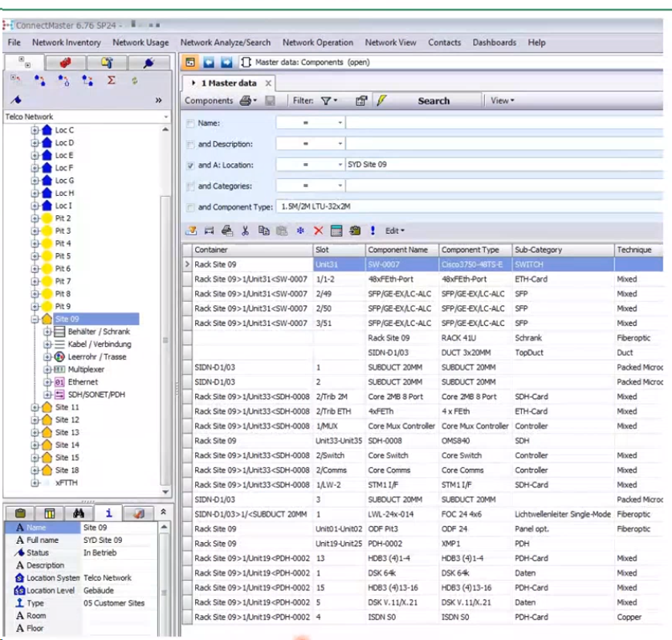Click the green refresh icon in left toolbar
Image resolution: width=672 pixels, height=640 pixels.
point(135,80)
